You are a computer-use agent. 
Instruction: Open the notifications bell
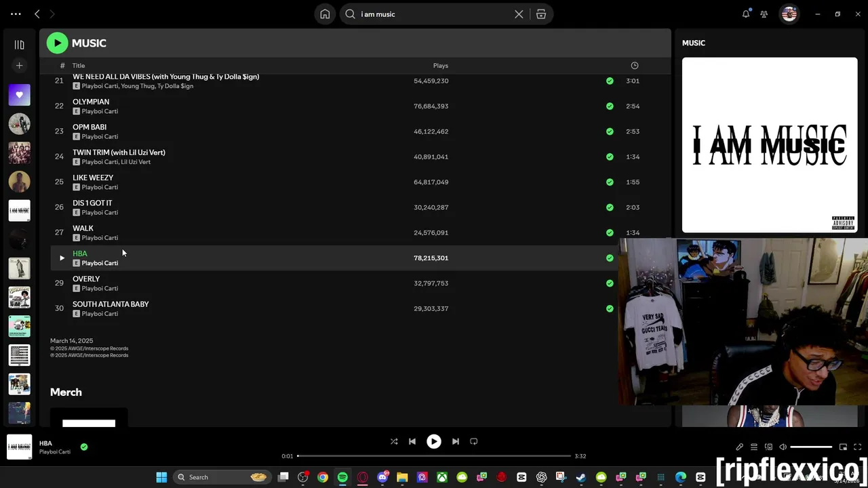click(x=746, y=14)
